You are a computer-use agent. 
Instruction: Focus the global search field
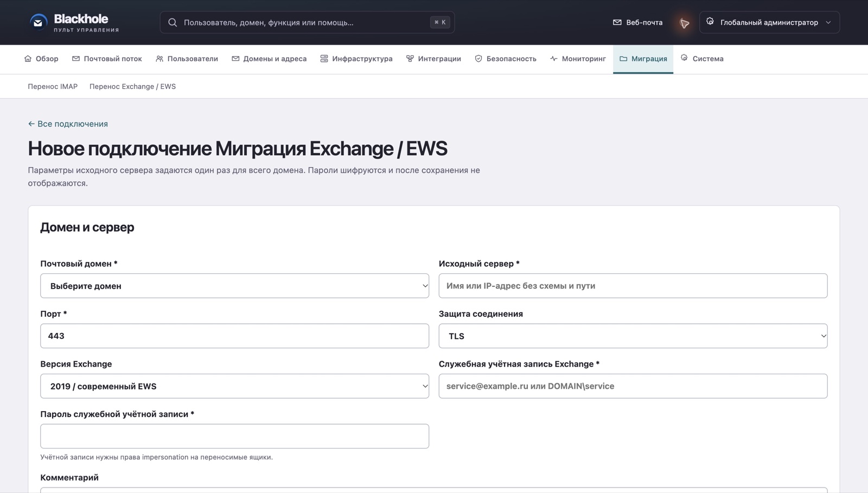pyautogui.click(x=307, y=22)
